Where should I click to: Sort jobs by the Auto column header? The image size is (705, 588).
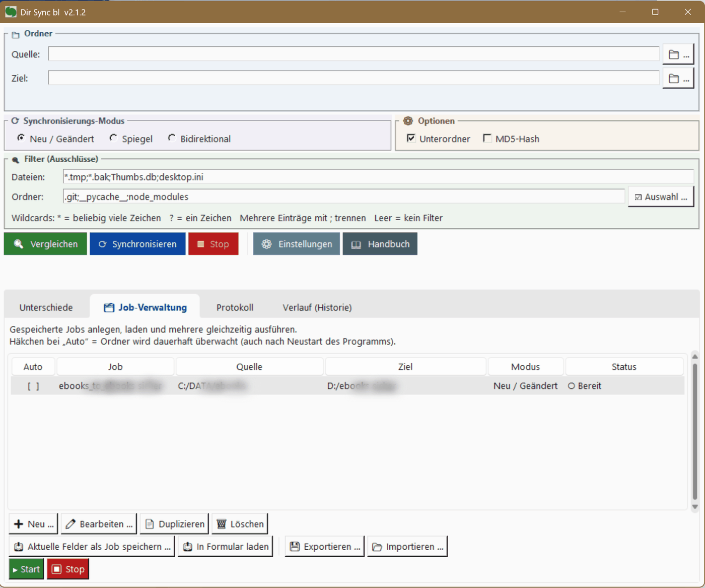coord(33,367)
